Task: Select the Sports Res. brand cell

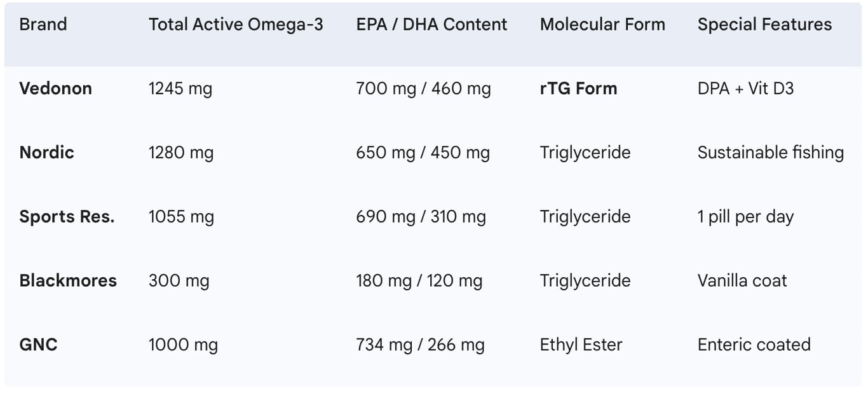Action: tap(67, 217)
